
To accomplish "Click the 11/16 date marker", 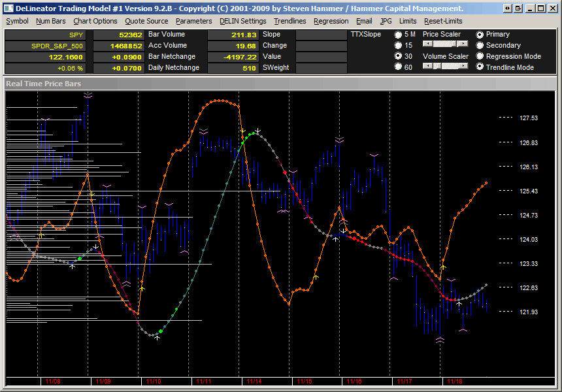I will 354,382.
